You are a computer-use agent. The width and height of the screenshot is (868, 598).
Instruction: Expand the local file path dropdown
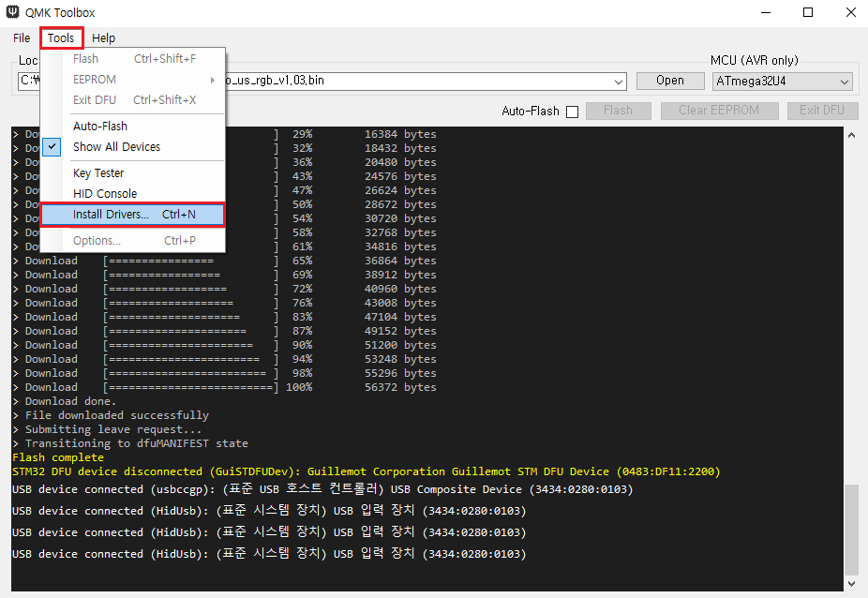(x=619, y=82)
